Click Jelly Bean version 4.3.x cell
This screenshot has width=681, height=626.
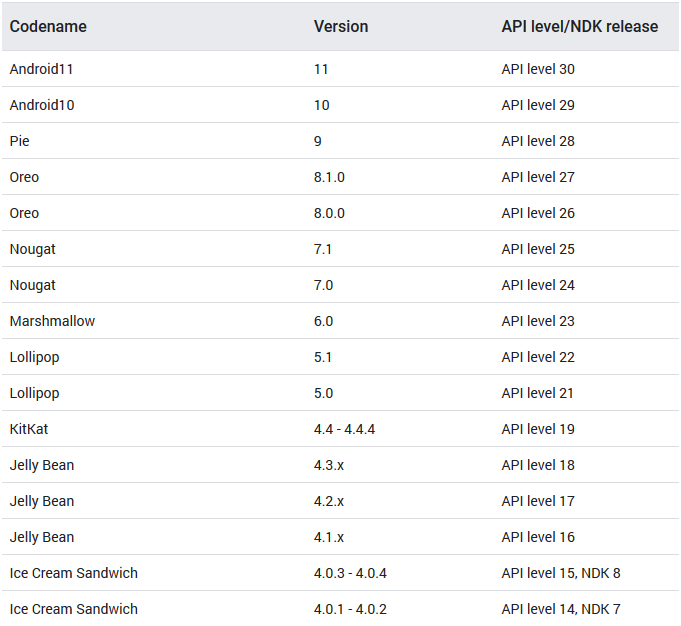329,465
